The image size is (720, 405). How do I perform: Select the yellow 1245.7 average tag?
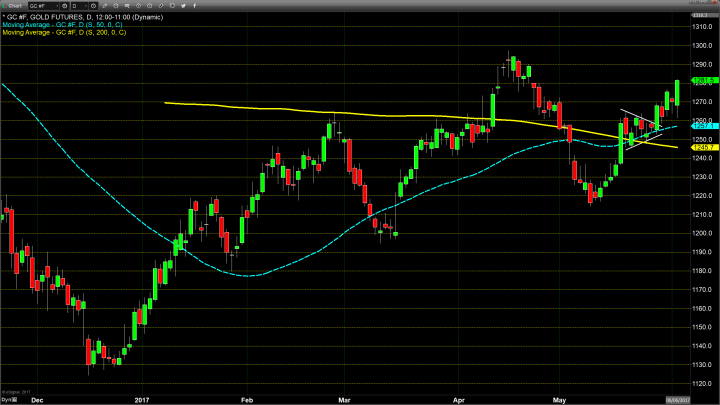point(700,147)
